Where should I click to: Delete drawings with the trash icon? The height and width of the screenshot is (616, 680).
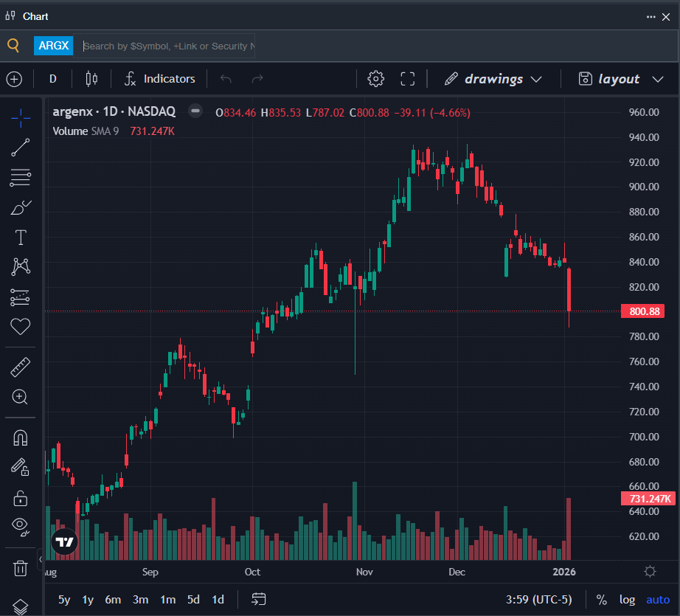[21, 567]
